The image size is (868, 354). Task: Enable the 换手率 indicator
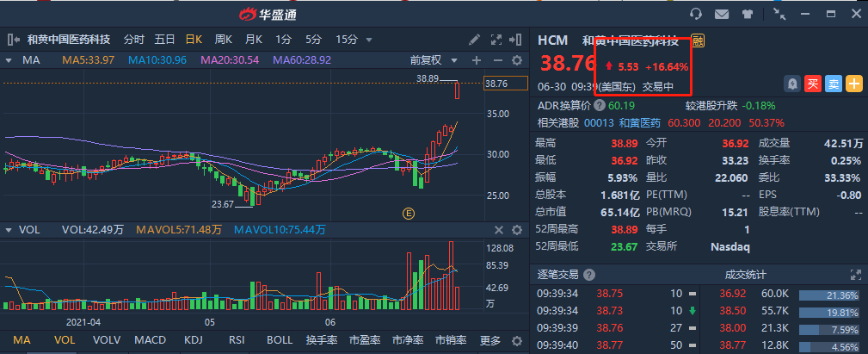[x=322, y=341]
